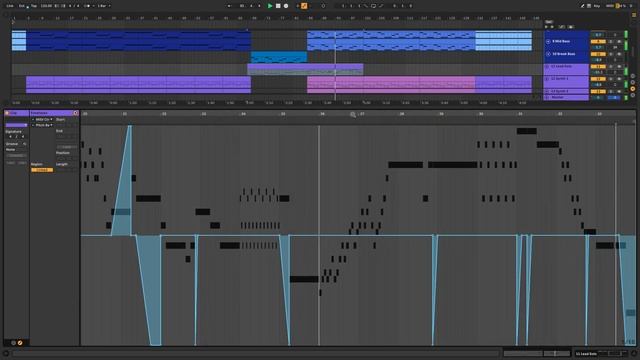
Task: Click the tempo value field
Action: pyautogui.click(x=47, y=6)
